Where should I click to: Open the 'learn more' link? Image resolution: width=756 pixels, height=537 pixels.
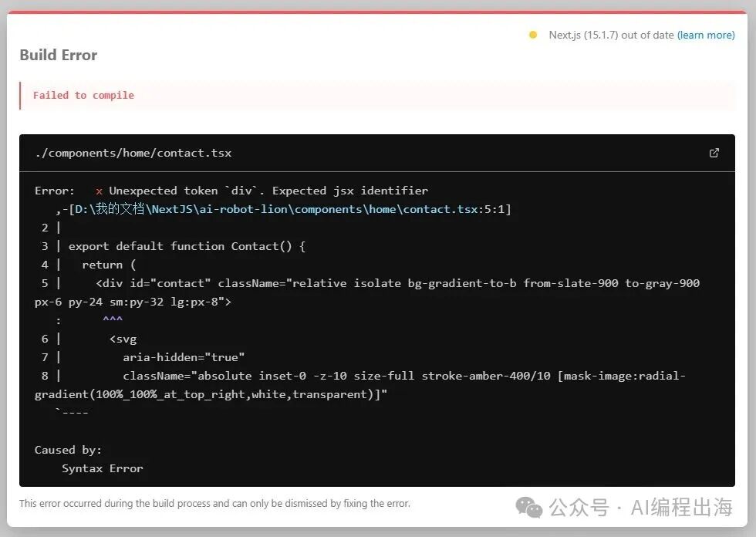pyautogui.click(x=705, y=35)
